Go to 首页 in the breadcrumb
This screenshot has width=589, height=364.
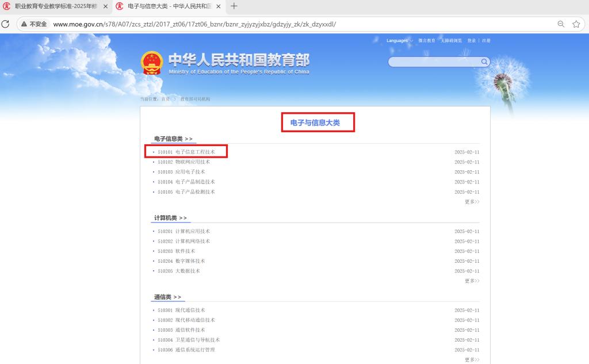click(x=166, y=99)
